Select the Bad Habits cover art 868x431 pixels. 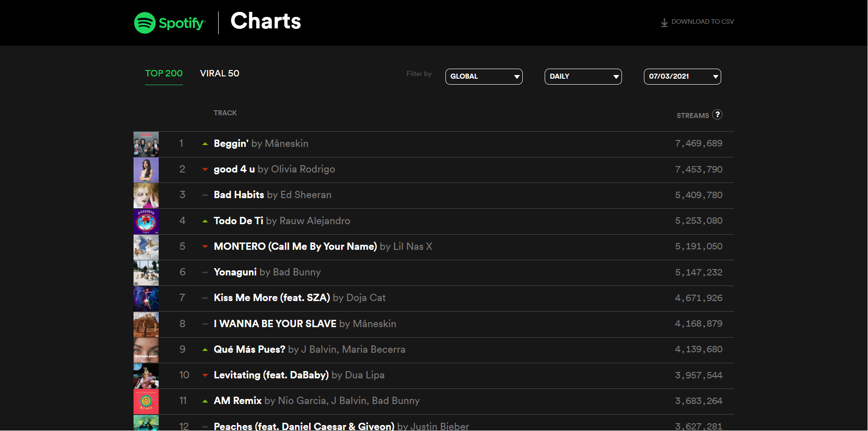(146, 195)
